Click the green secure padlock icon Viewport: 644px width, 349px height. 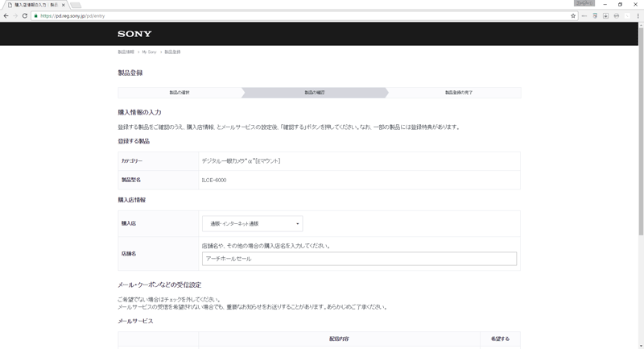35,15
